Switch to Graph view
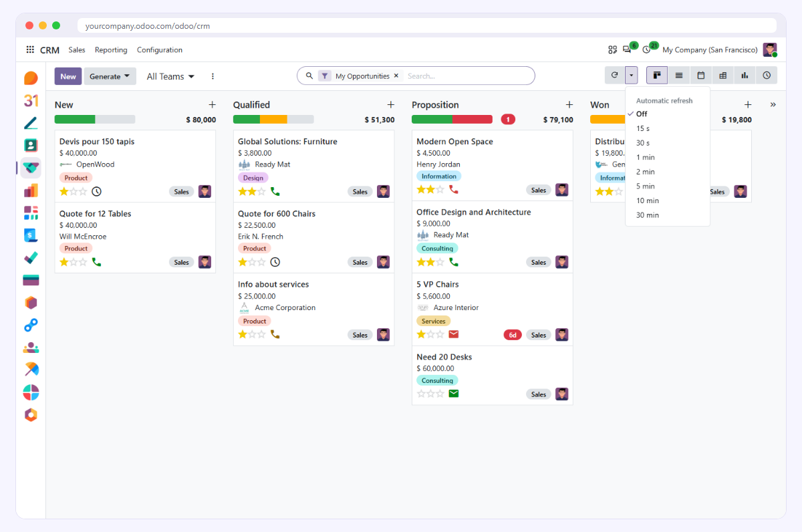Screen dimensions: 802x532 click(x=745, y=76)
